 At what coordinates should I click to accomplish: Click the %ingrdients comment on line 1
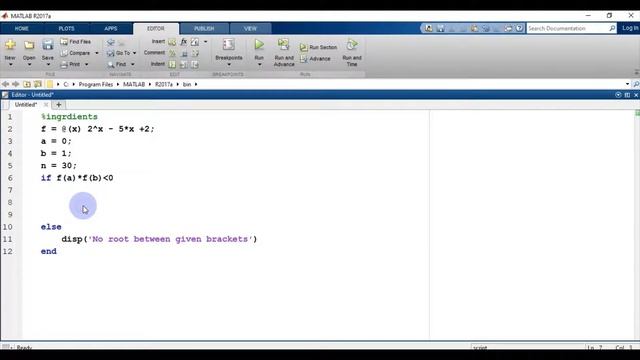[69, 117]
